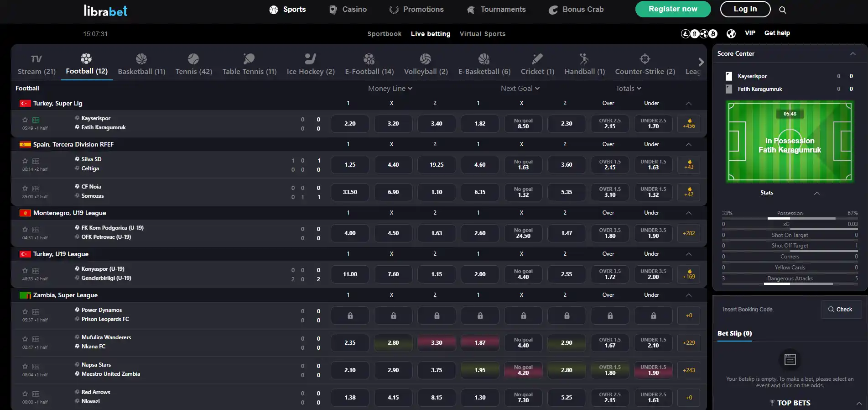Show more sports with the right arrow
The image size is (868, 410).
(x=701, y=62)
